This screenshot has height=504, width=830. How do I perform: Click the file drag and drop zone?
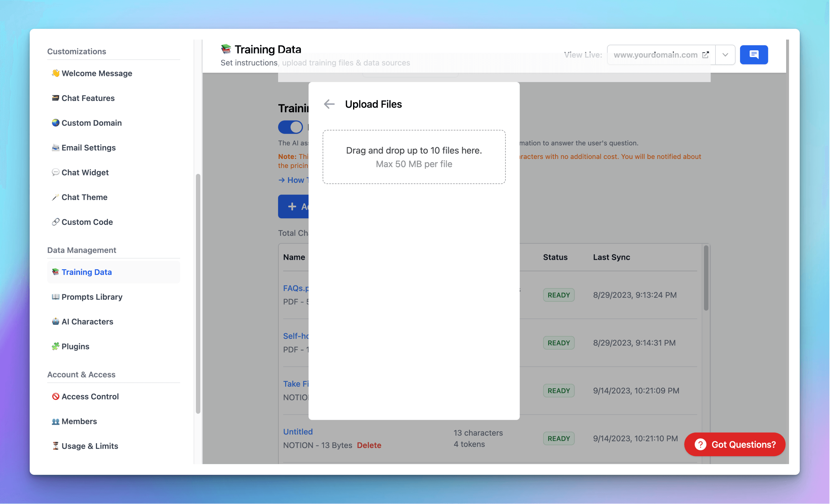click(414, 157)
